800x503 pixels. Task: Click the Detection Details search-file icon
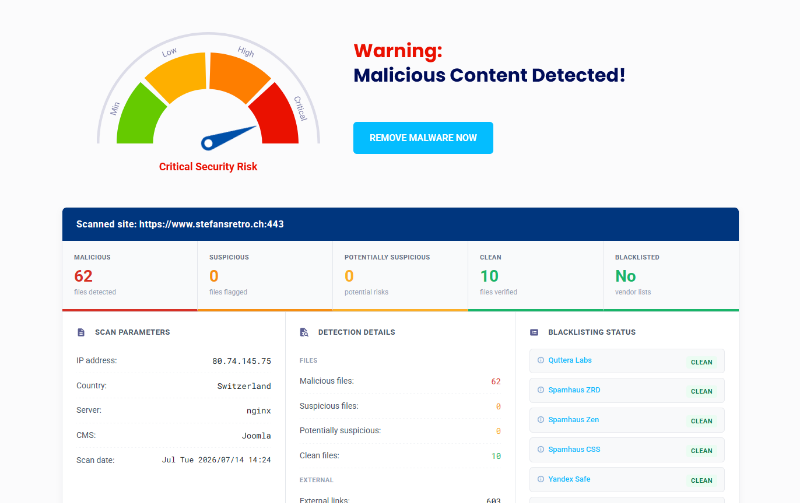304,332
